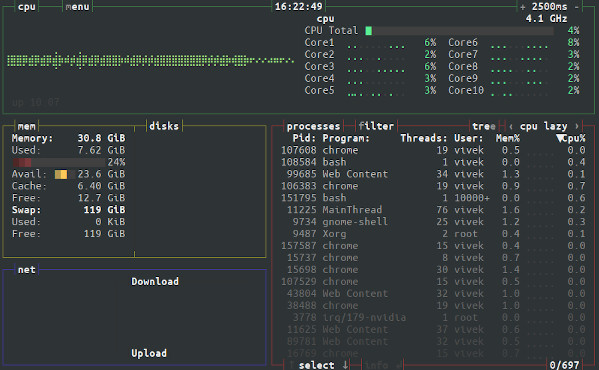Click the minus icon to decrease update interval
This screenshot has width=599, height=370.
(x=576, y=6)
